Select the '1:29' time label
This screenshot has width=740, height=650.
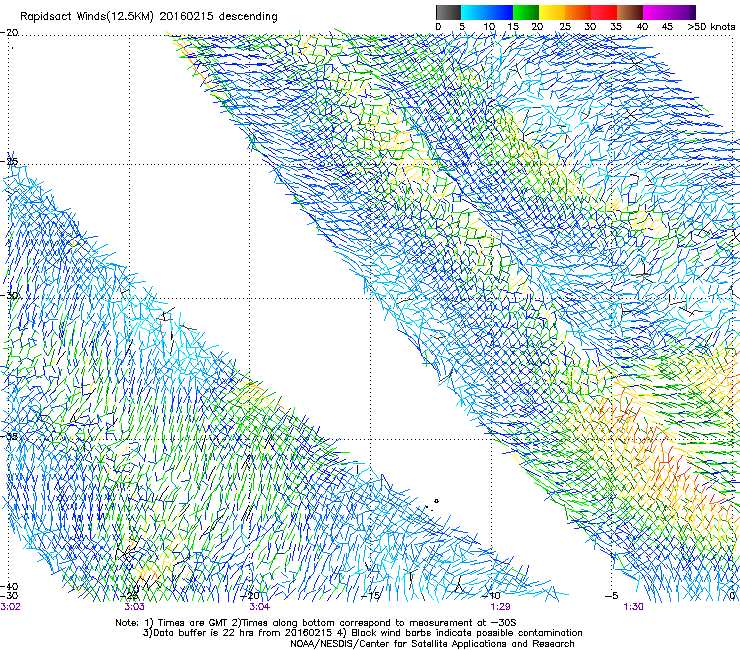500,607
